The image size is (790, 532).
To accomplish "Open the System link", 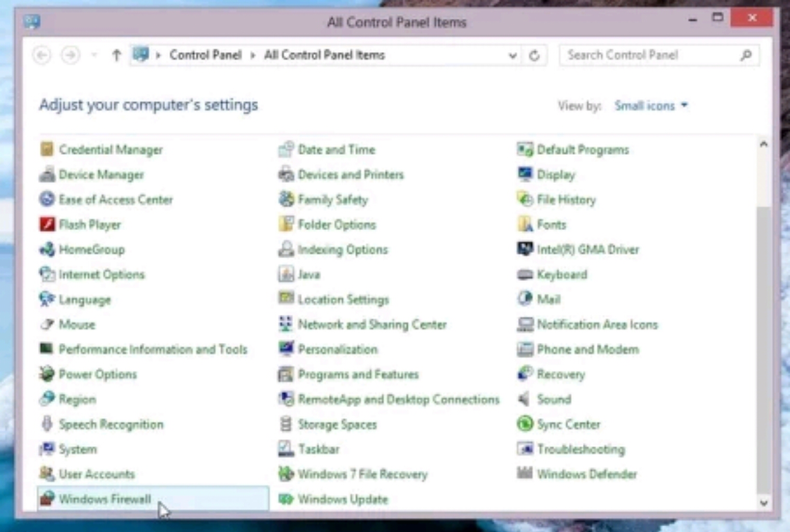I will [78, 449].
